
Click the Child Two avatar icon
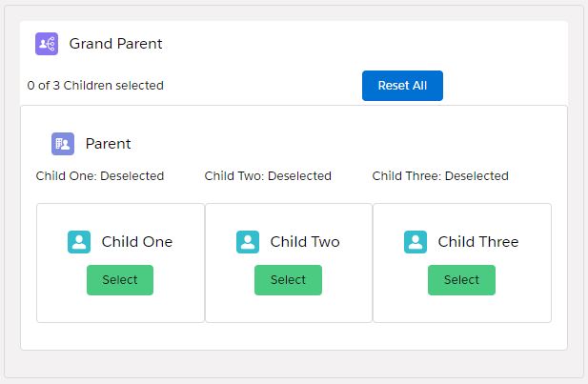248,242
